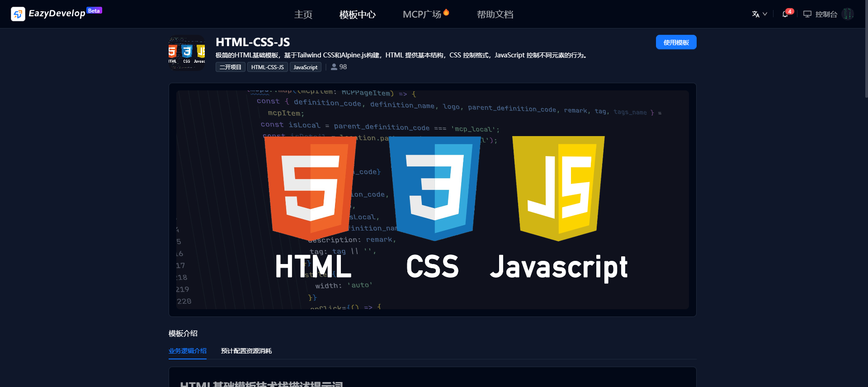Click the user count icon beside 98

tap(334, 67)
